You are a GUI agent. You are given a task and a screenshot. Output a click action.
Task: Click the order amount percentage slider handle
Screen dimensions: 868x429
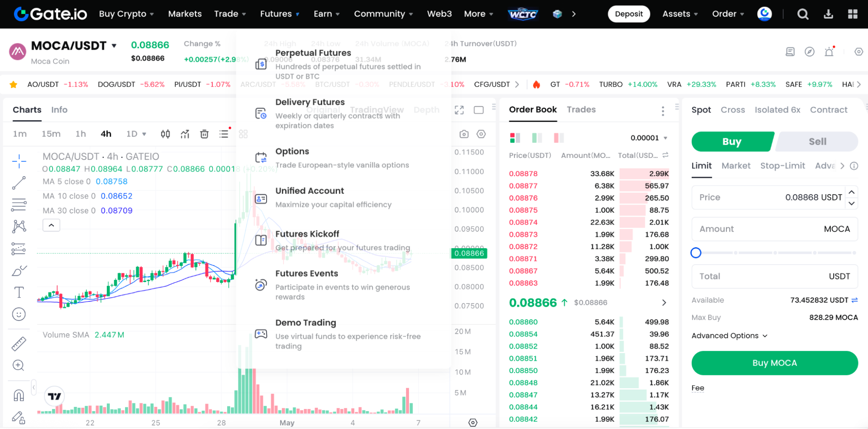696,252
